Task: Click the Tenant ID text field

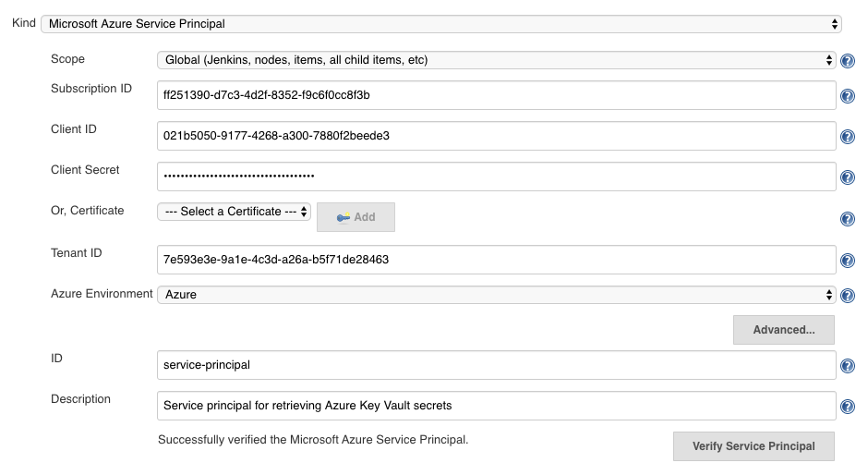Action: 497,260
